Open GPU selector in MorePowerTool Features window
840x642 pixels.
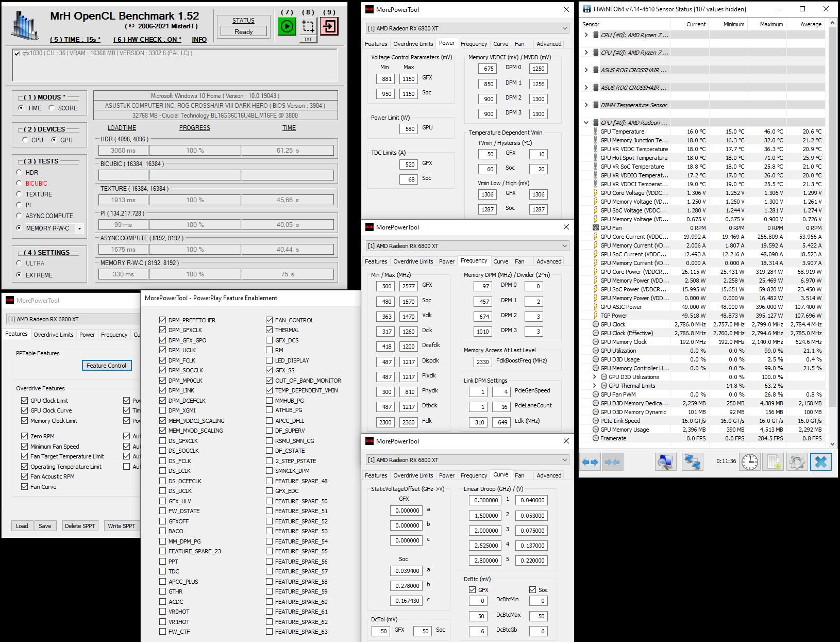[73, 319]
